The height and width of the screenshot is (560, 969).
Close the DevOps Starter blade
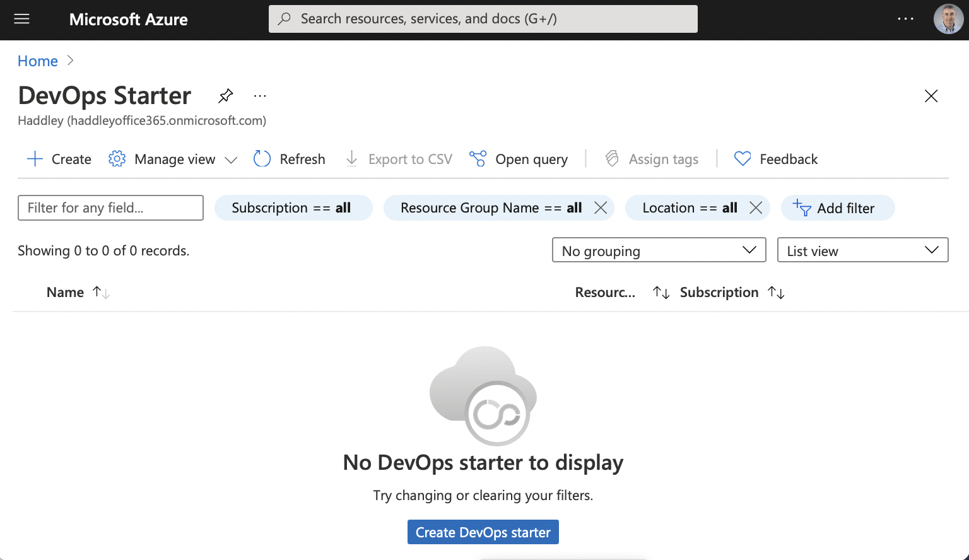point(931,96)
